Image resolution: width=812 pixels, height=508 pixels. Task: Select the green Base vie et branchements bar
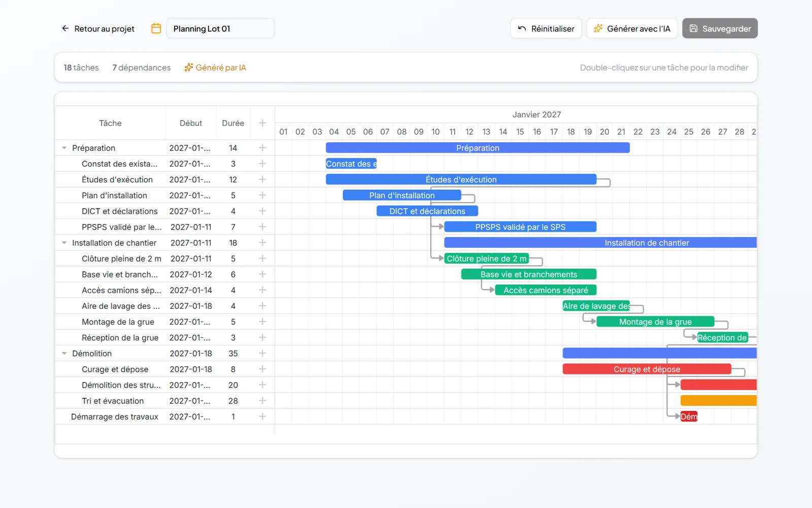529,274
